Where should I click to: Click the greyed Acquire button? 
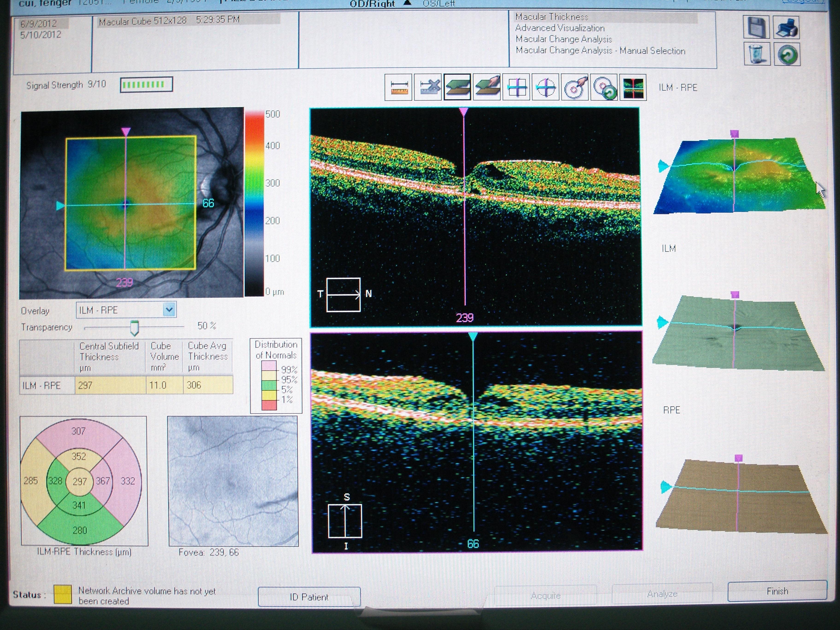tap(545, 595)
